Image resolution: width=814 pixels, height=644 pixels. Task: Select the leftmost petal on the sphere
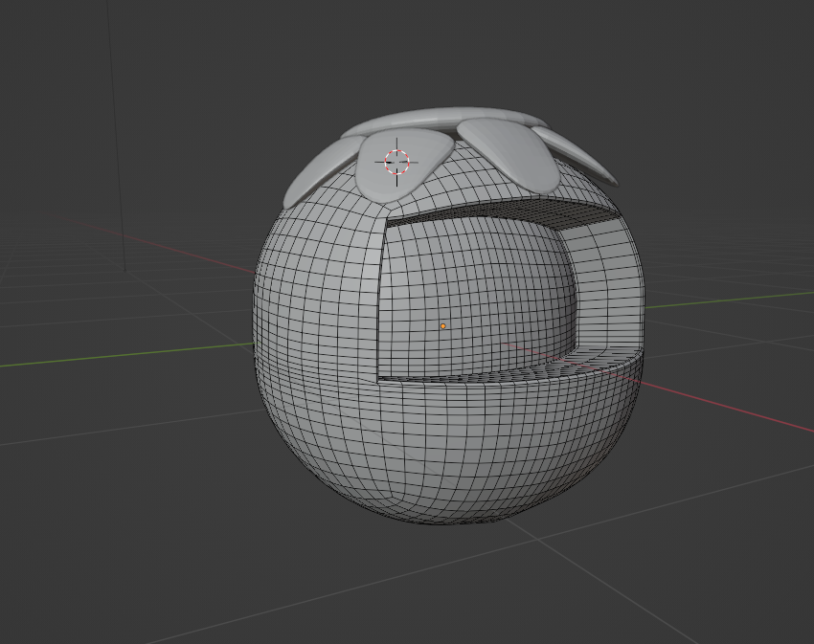tap(321, 172)
